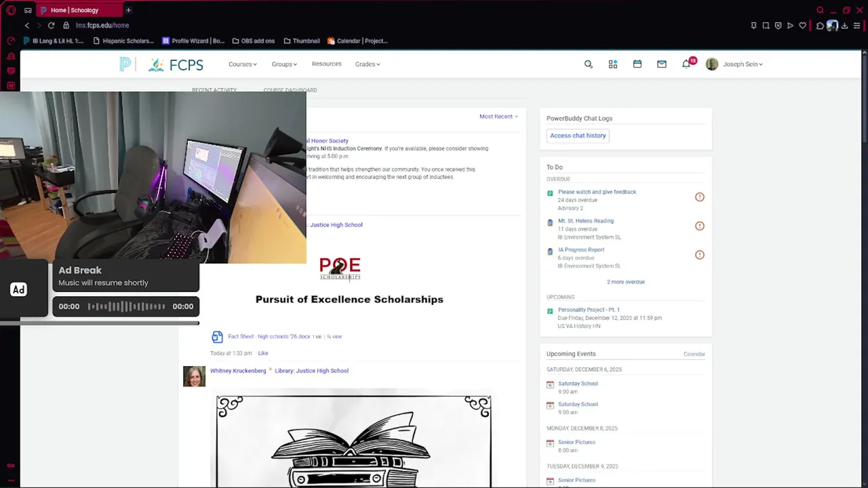The width and height of the screenshot is (868, 488).
Task: Click overdue alert icon for Please watch feedback
Action: [x=700, y=197]
